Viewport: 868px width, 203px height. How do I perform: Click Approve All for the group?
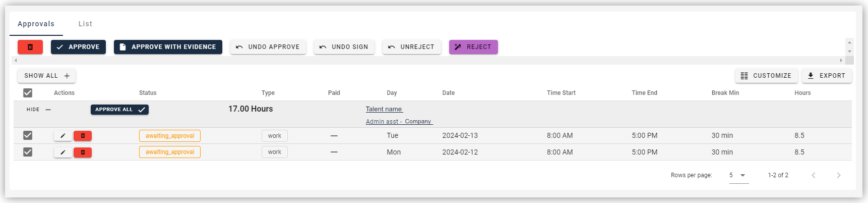click(119, 110)
